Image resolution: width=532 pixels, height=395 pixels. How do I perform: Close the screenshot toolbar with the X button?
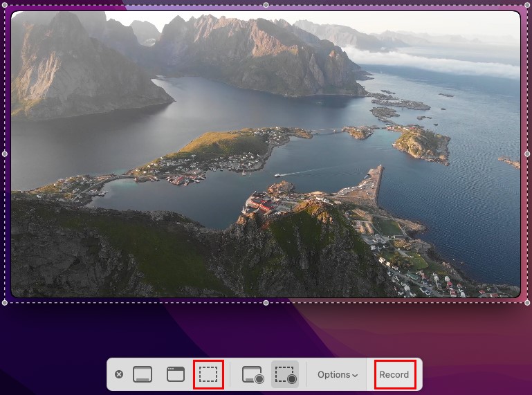pos(119,374)
